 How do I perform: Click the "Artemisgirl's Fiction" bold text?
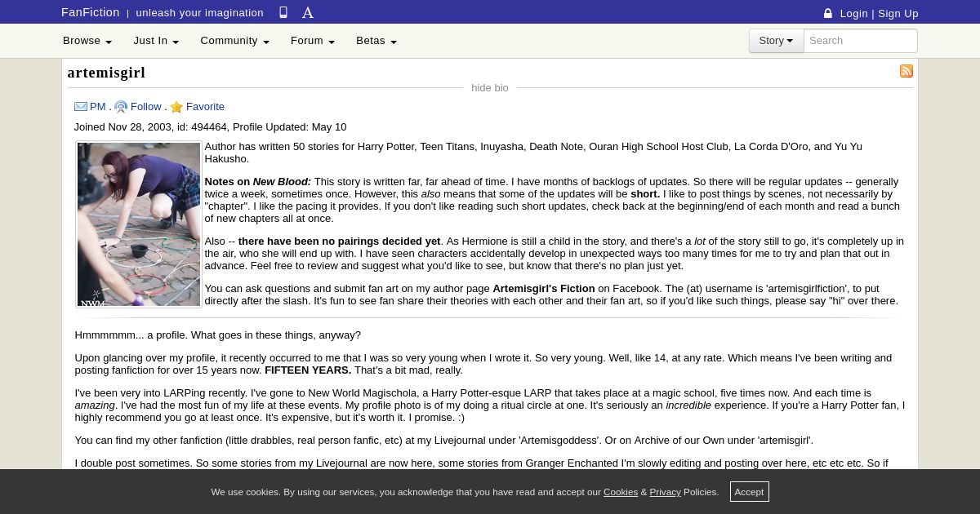coord(544,289)
